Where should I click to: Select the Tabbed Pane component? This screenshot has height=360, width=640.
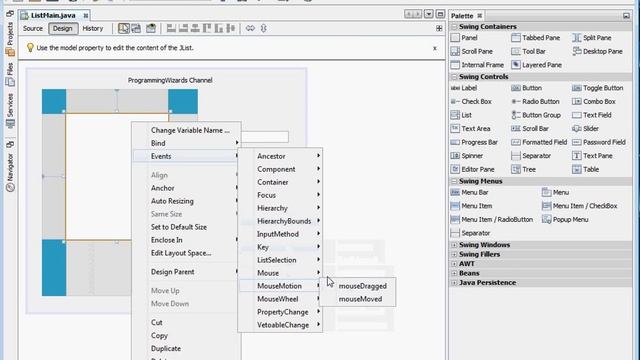pos(535,38)
